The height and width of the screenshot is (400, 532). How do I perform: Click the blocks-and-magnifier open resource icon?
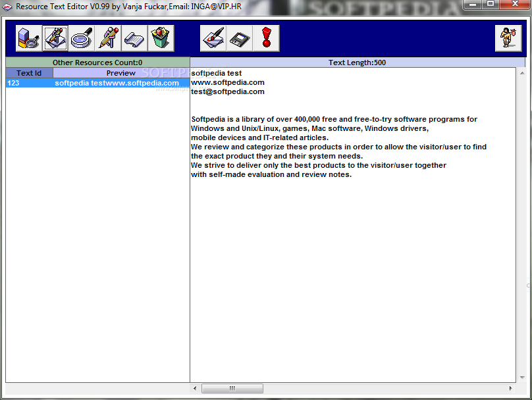click(x=29, y=38)
